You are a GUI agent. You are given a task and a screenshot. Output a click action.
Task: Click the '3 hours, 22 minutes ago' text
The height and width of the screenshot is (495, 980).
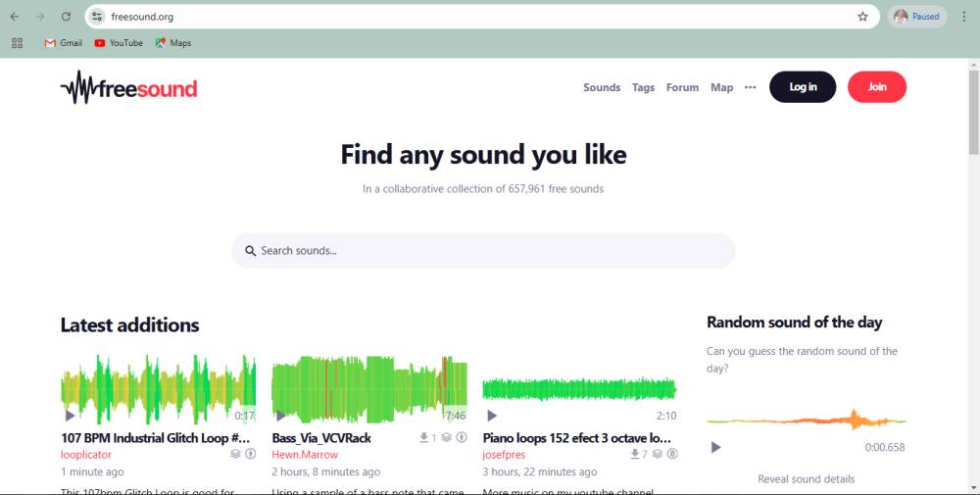(539, 471)
